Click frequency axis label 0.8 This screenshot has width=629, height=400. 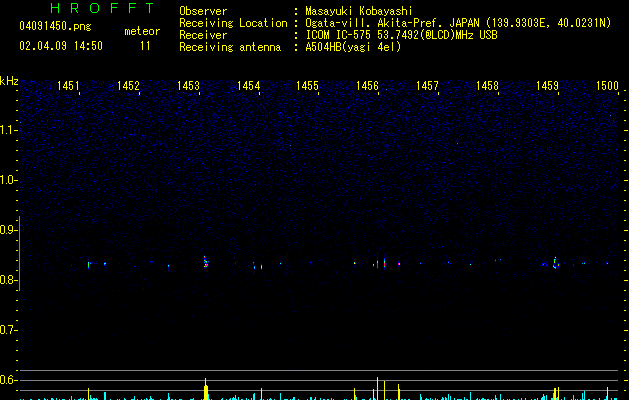coord(9,280)
